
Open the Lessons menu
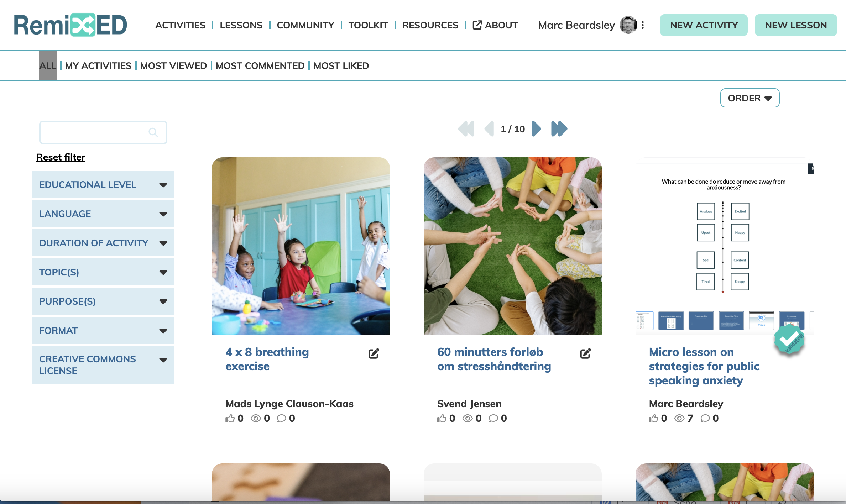(x=241, y=25)
